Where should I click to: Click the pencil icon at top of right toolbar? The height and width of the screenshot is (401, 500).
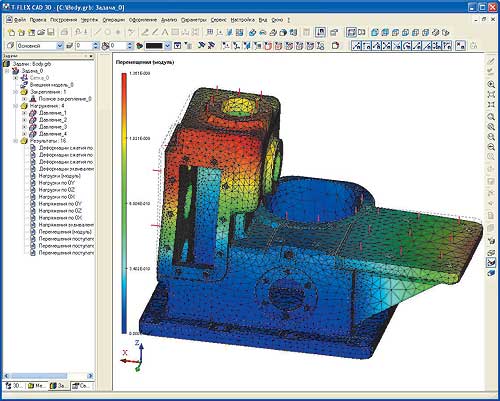pyautogui.click(x=491, y=61)
